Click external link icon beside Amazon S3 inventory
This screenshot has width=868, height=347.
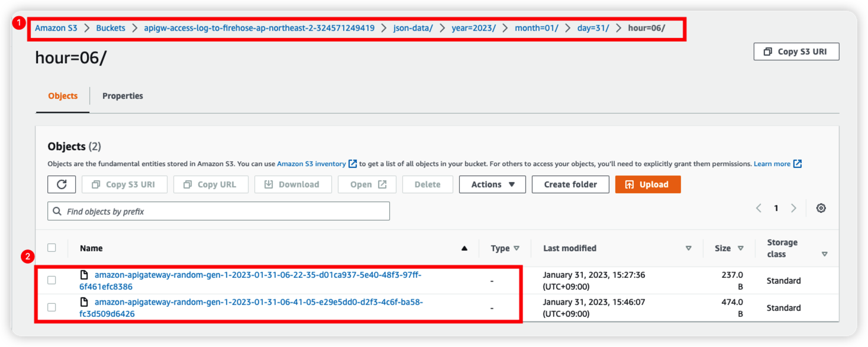353,164
